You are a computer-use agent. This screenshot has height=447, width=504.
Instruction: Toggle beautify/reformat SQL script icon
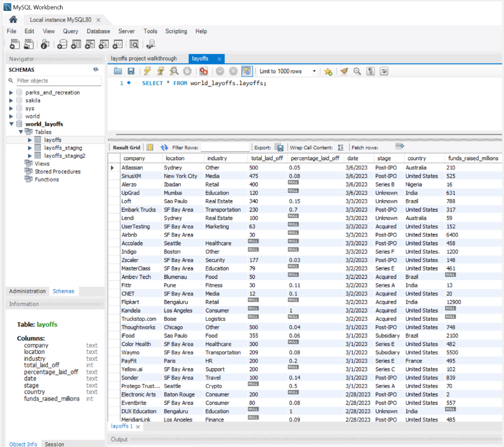coord(343,71)
